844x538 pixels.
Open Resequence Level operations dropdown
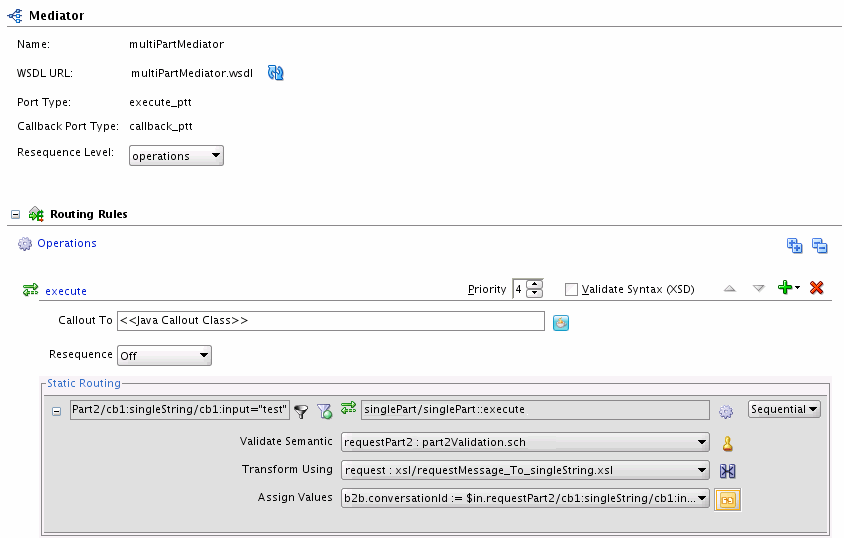pos(176,155)
